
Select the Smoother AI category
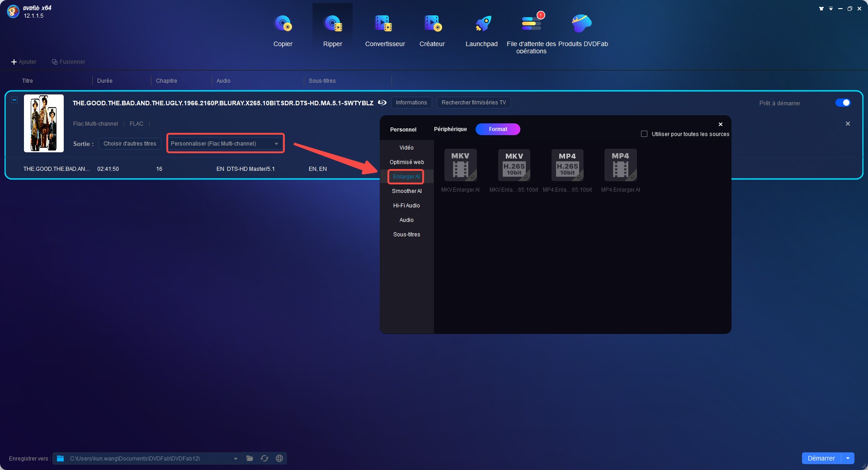[x=406, y=191]
